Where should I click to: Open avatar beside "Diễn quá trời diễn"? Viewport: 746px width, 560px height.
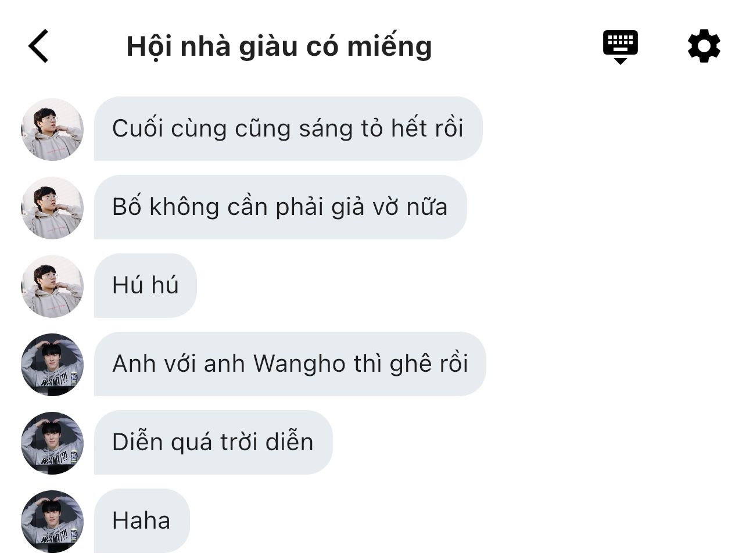point(52,443)
